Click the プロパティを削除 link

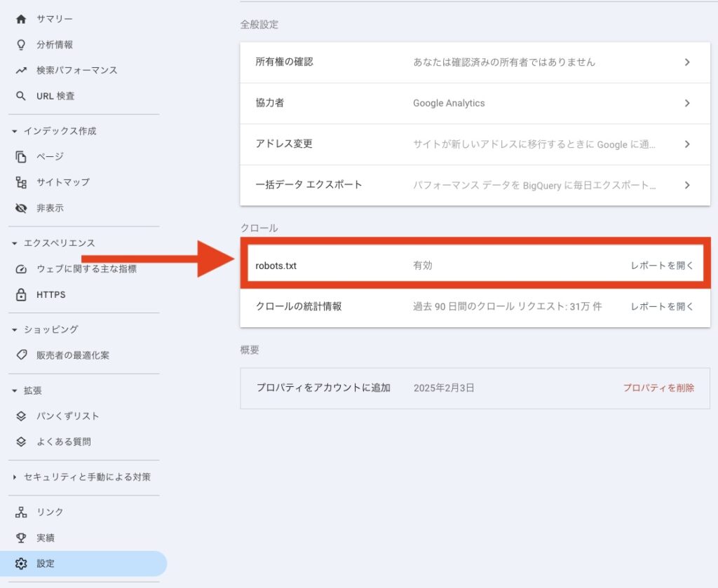coord(658,388)
